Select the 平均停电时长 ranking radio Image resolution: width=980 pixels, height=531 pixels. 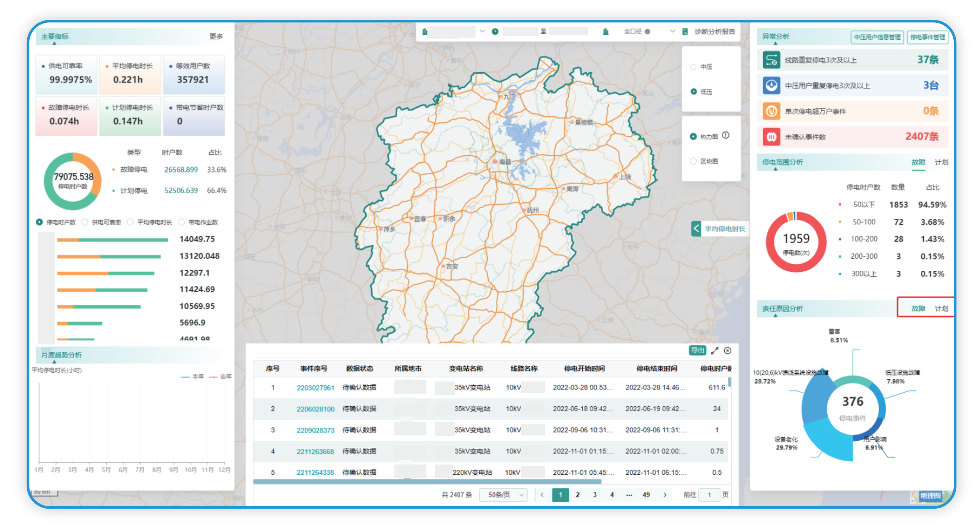[130, 222]
